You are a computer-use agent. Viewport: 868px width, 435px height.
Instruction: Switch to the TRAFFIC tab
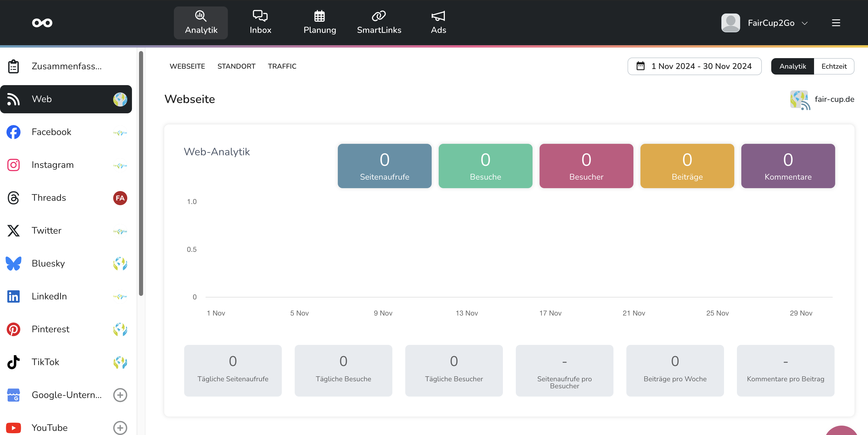tap(282, 66)
